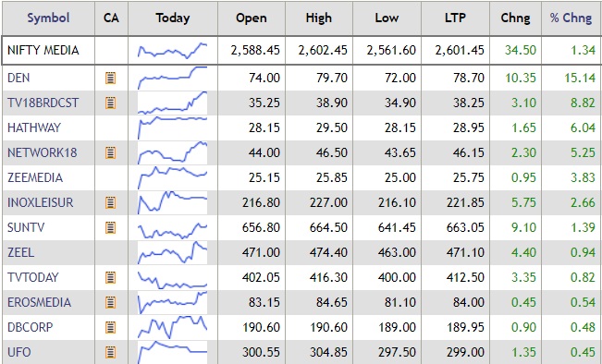Open the DEN symbol link
The width and height of the screenshot is (602, 364).
click(18, 78)
